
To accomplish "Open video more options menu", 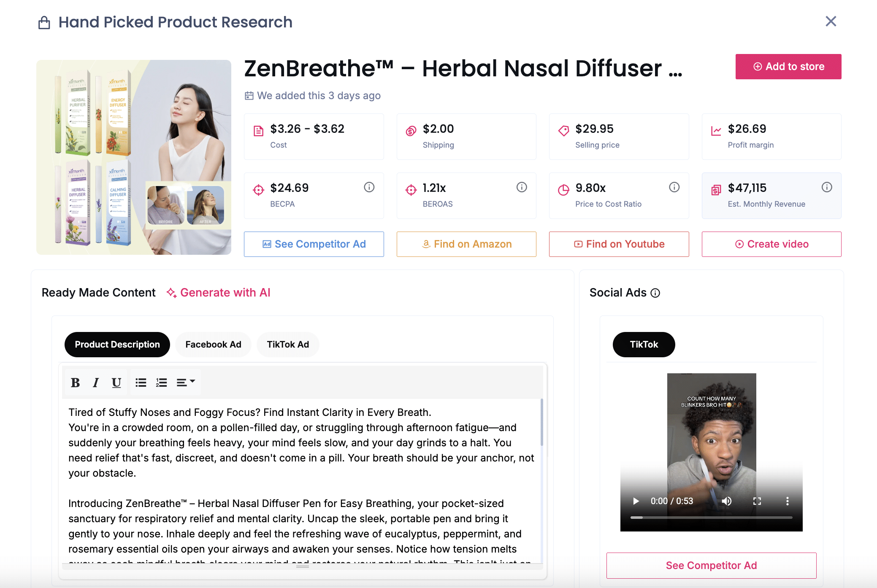I will (x=787, y=501).
